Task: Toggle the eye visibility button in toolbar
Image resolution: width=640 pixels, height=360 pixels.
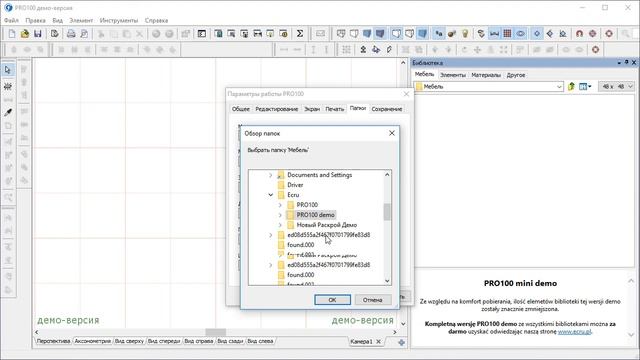Action: tap(520, 33)
